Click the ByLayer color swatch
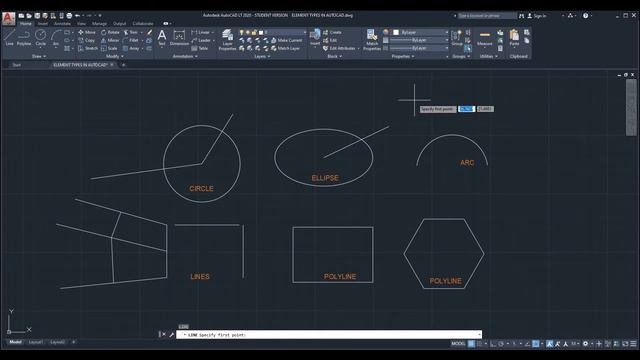 pyautogui.click(x=396, y=32)
